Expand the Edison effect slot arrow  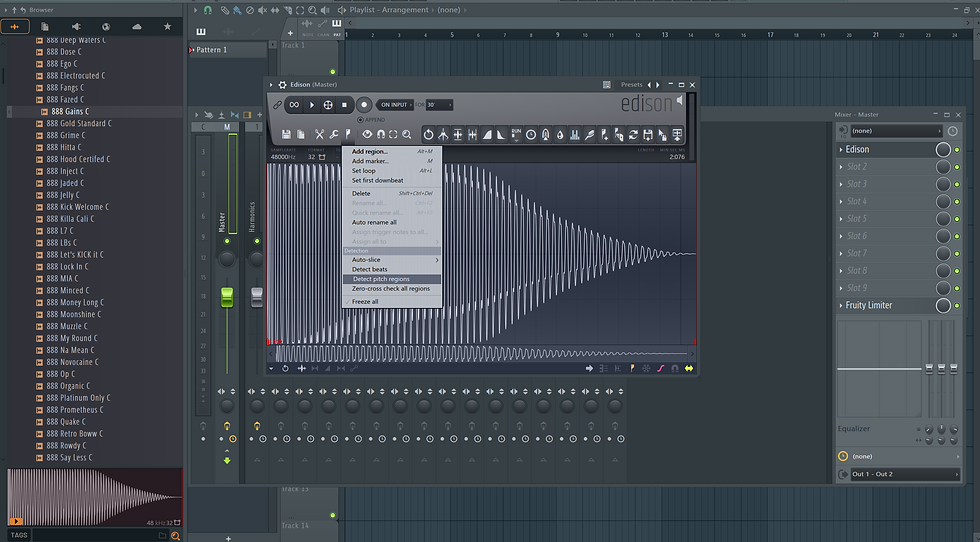pyautogui.click(x=841, y=149)
